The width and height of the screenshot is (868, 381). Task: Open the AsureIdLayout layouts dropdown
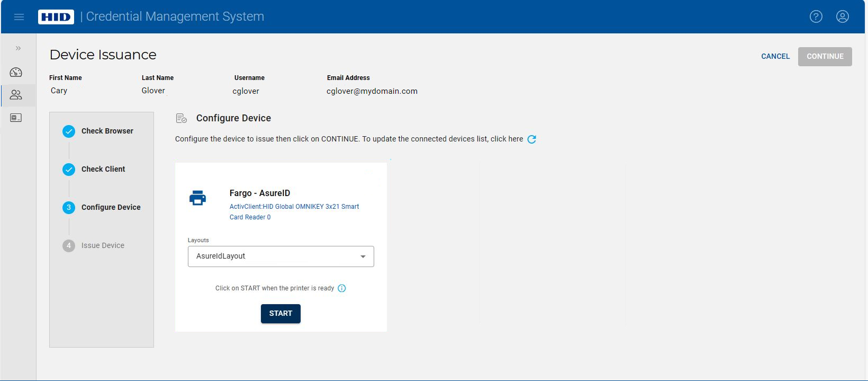[x=281, y=256]
